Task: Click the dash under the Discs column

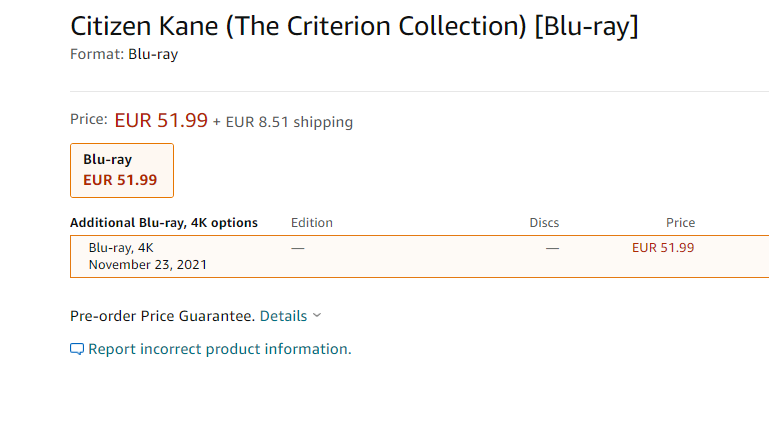Action: pos(552,249)
